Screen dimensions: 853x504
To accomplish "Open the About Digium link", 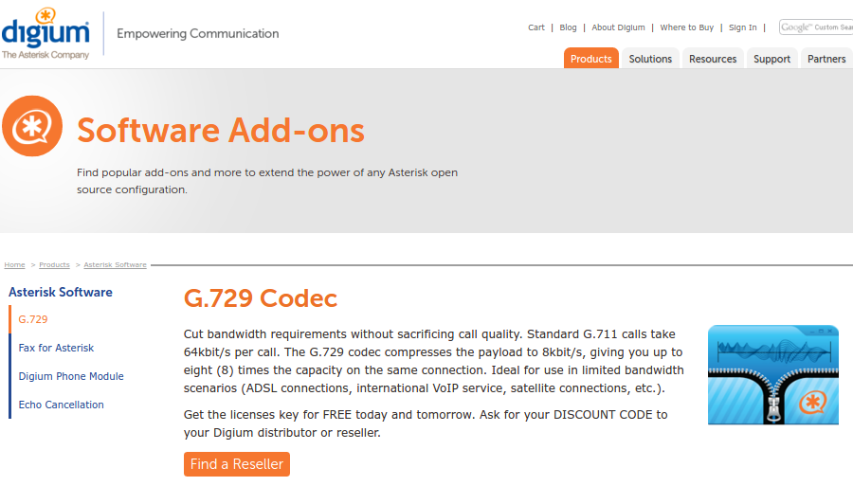I will (x=618, y=27).
